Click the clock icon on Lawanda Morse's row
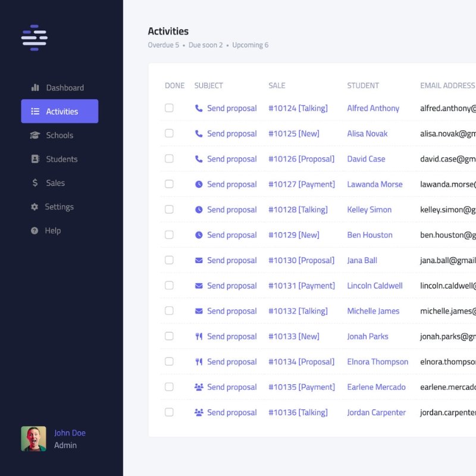The image size is (476, 476). 197,184
